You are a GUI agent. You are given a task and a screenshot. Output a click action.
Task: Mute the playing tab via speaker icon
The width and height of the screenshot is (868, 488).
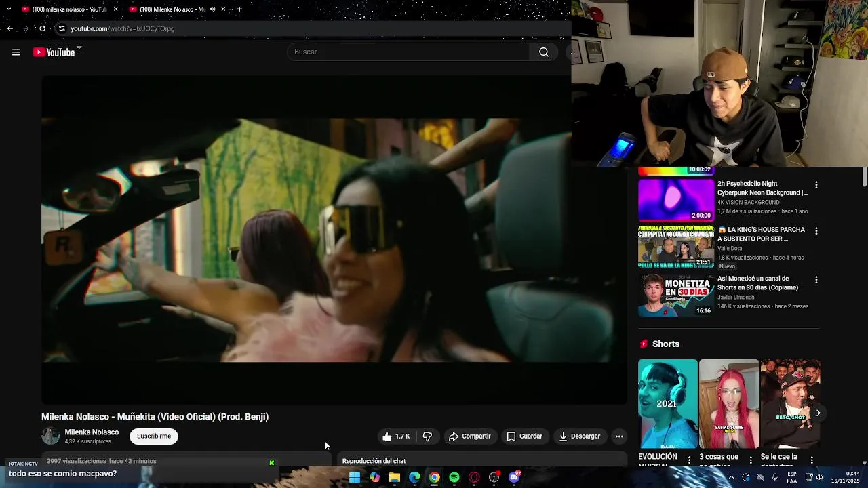212,9
